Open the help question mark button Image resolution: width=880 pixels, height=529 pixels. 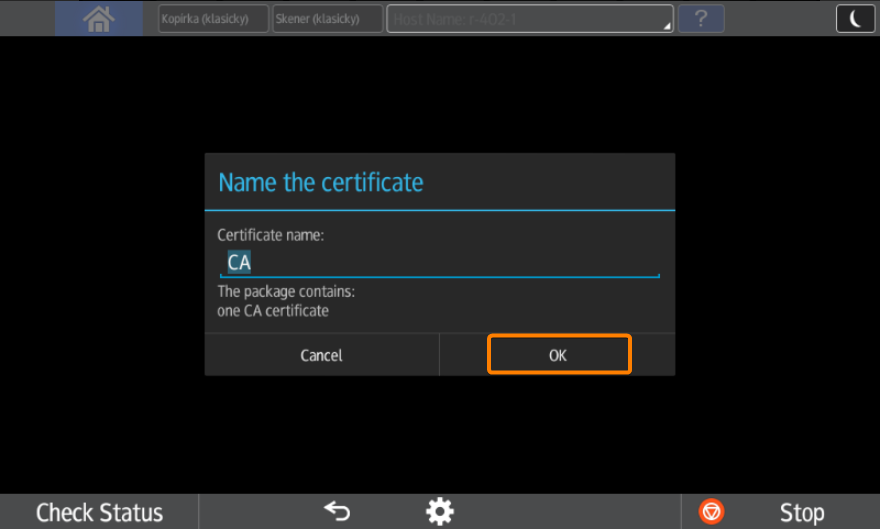[701, 19]
